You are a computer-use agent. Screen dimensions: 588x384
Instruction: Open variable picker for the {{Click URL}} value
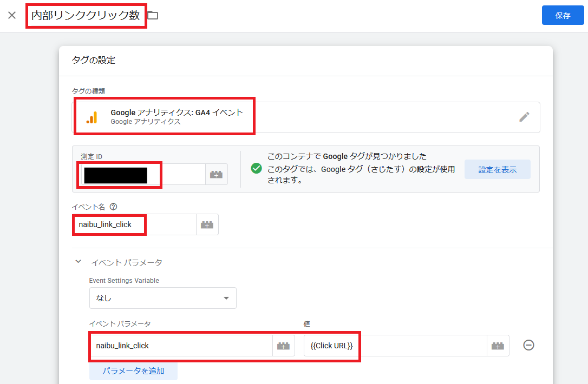(x=498, y=345)
